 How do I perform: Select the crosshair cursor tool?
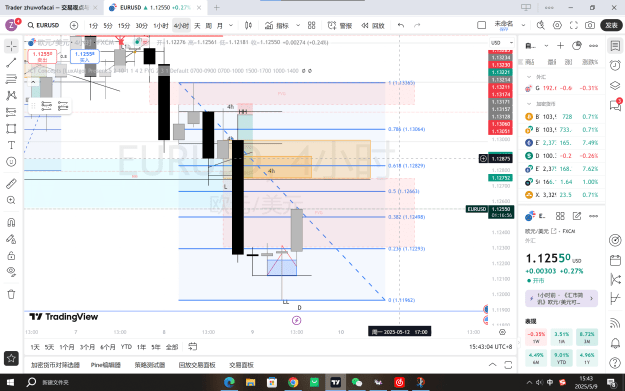(x=11, y=46)
